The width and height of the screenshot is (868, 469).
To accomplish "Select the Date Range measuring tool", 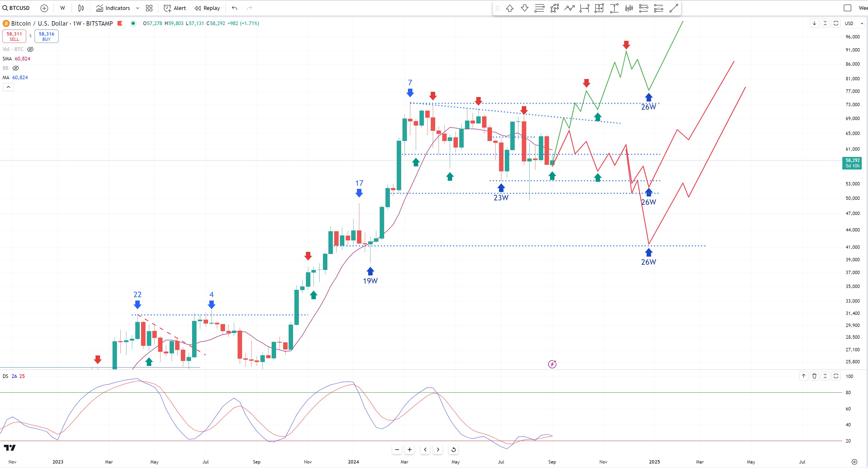I will click(584, 8).
